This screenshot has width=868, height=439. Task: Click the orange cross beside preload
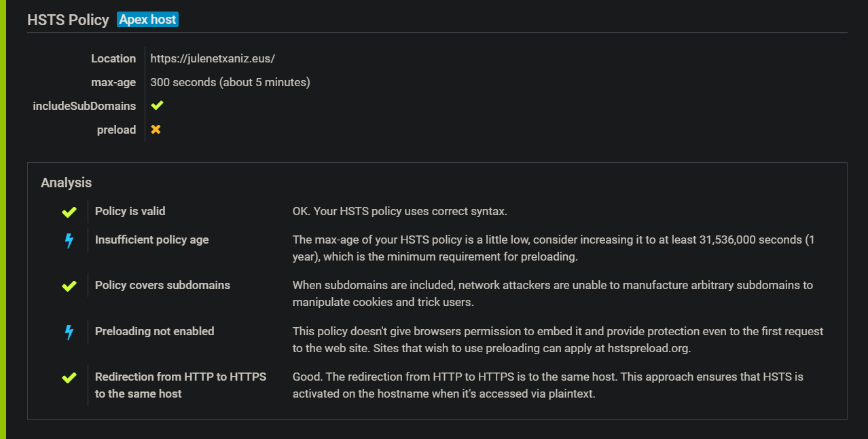(x=156, y=129)
